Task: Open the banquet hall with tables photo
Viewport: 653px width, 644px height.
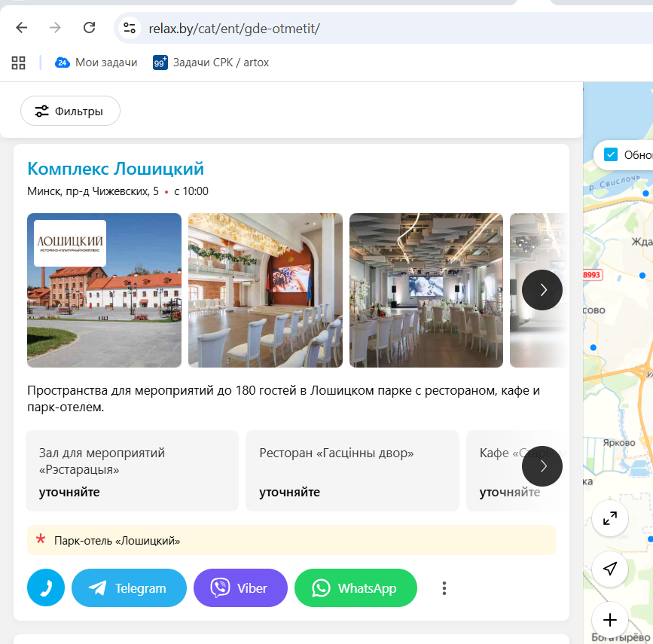Action: click(x=426, y=290)
